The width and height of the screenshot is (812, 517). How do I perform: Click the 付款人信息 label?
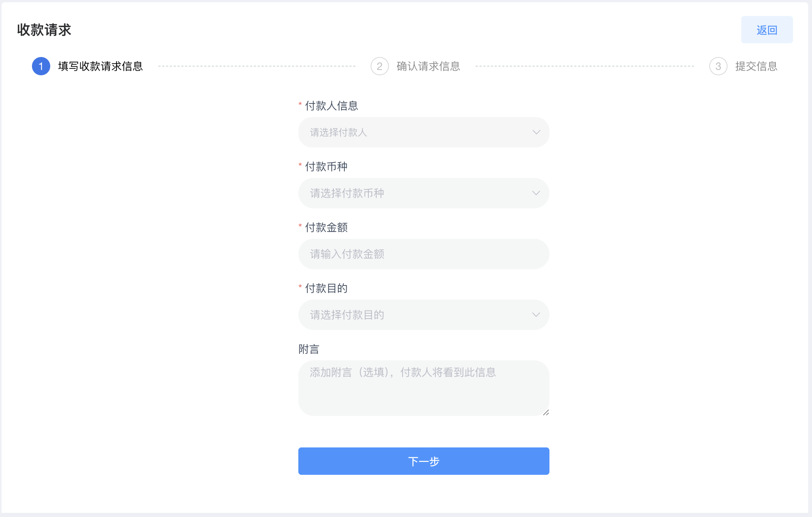coord(331,106)
